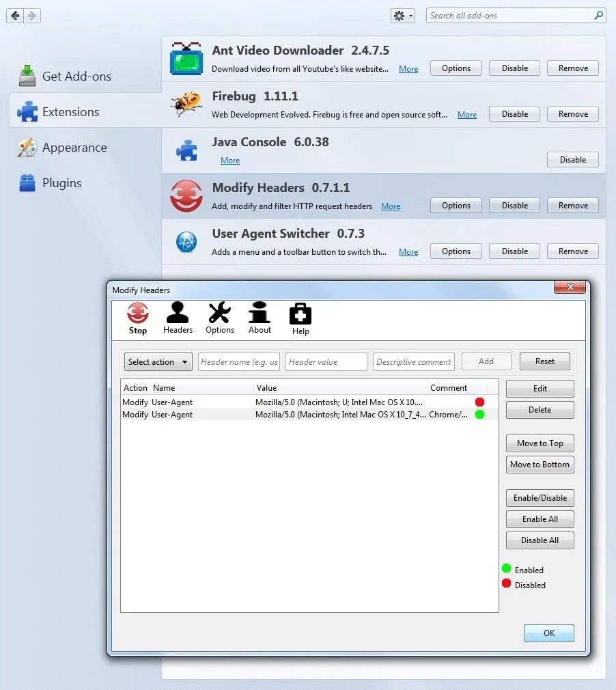Click the Extensions puzzle piece icon in sidebar
Screen dimensions: 616x690
pyautogui.click(x=27, y=111)
